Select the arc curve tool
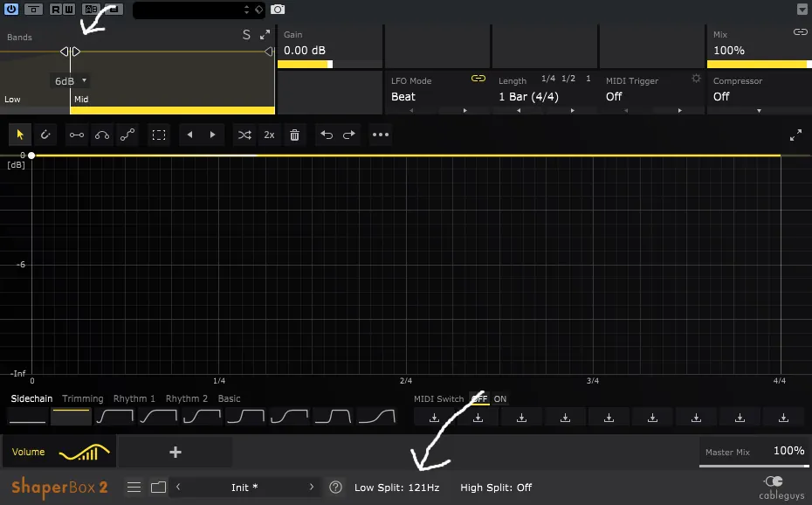This screenshot has height=505, width=812. point(102,135)
